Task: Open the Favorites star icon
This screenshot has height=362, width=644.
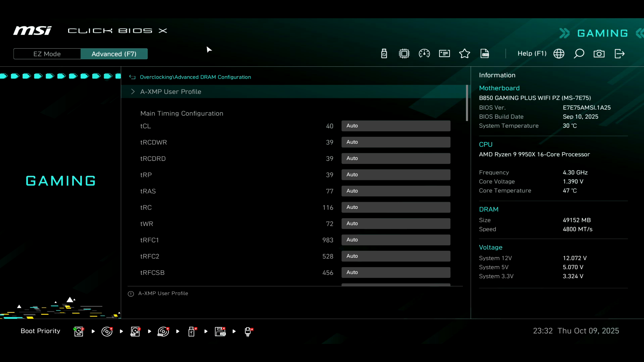Action: point(465,54)
